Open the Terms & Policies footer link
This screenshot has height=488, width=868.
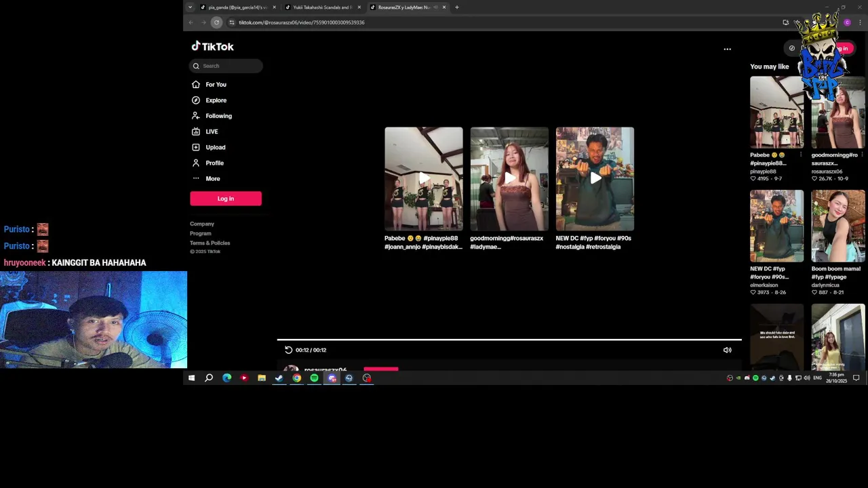coord(210,243)
